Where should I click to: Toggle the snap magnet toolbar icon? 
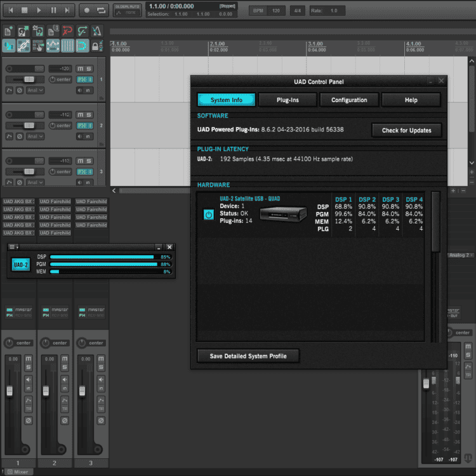pos(83,46)
